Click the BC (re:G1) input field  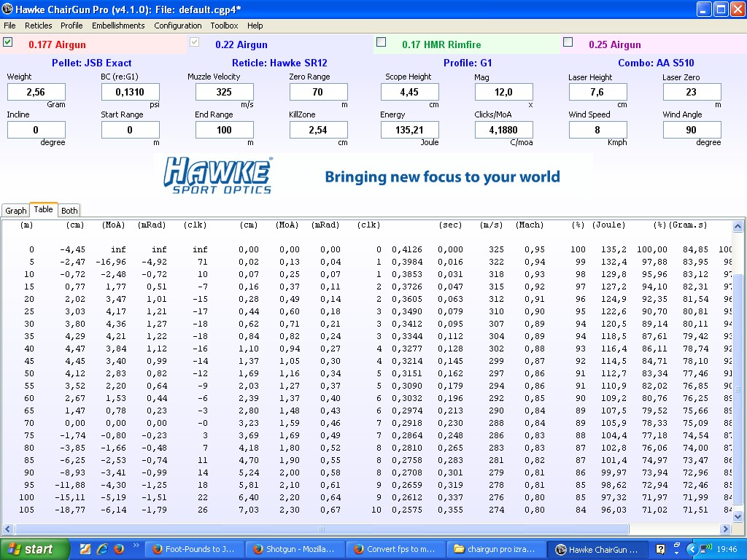point(130,92)
